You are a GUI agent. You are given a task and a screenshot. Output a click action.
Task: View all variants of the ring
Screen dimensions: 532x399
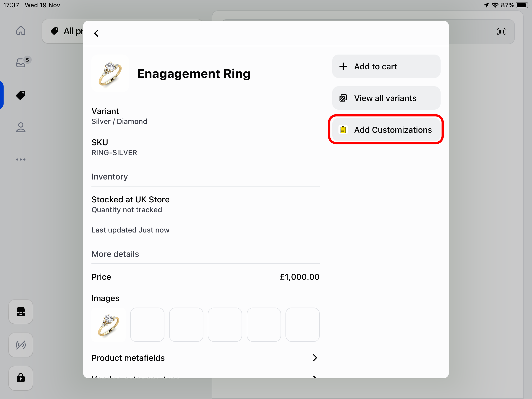(x=386, y=98)
